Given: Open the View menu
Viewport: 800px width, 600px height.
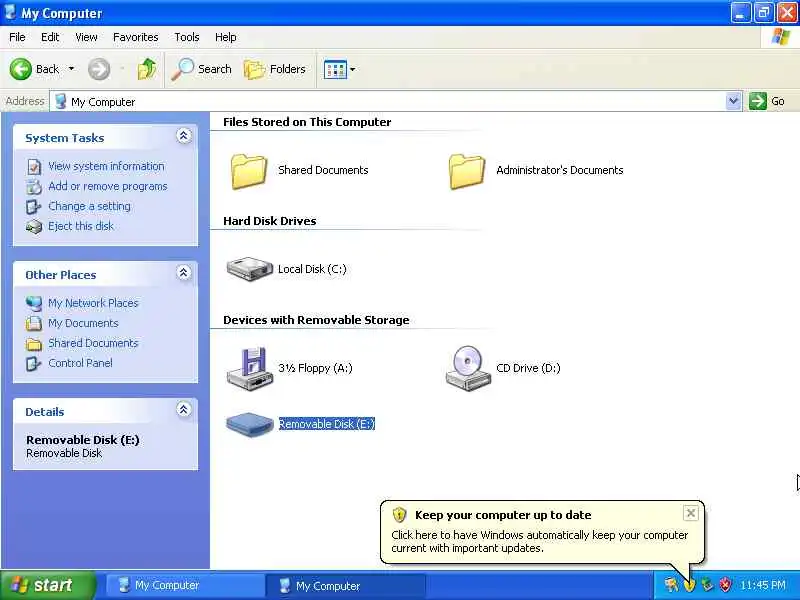Looking at the screenshot, I should click(x=86, y=37).
